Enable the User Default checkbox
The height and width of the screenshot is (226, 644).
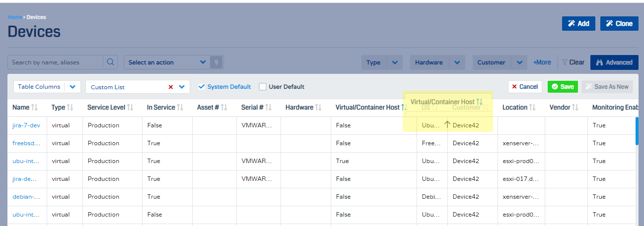click(263, 87)
